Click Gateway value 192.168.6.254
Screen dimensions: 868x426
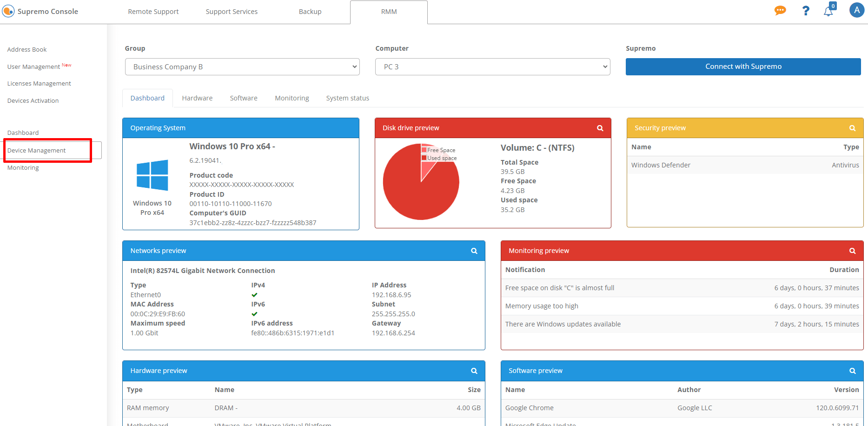coord(393,333)
